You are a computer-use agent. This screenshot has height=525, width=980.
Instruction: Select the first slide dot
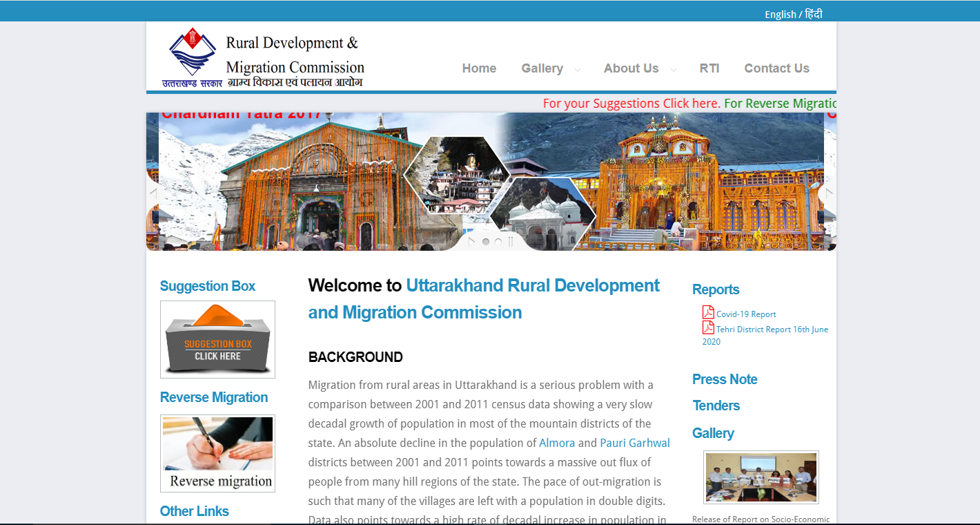point(486,242)
